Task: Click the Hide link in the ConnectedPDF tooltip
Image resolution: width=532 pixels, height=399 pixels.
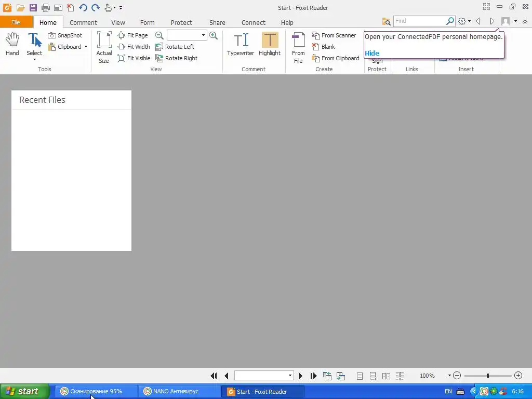Action: 372,54
